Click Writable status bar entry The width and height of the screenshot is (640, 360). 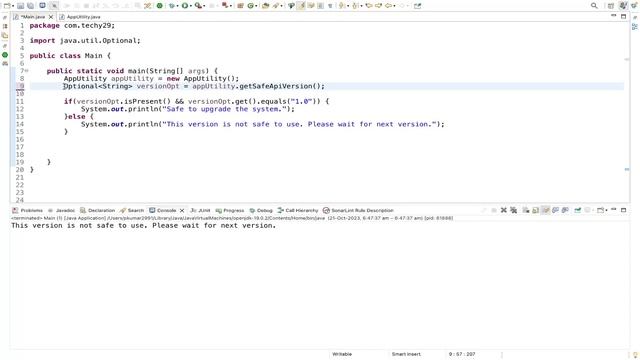[x=342, y=354]
